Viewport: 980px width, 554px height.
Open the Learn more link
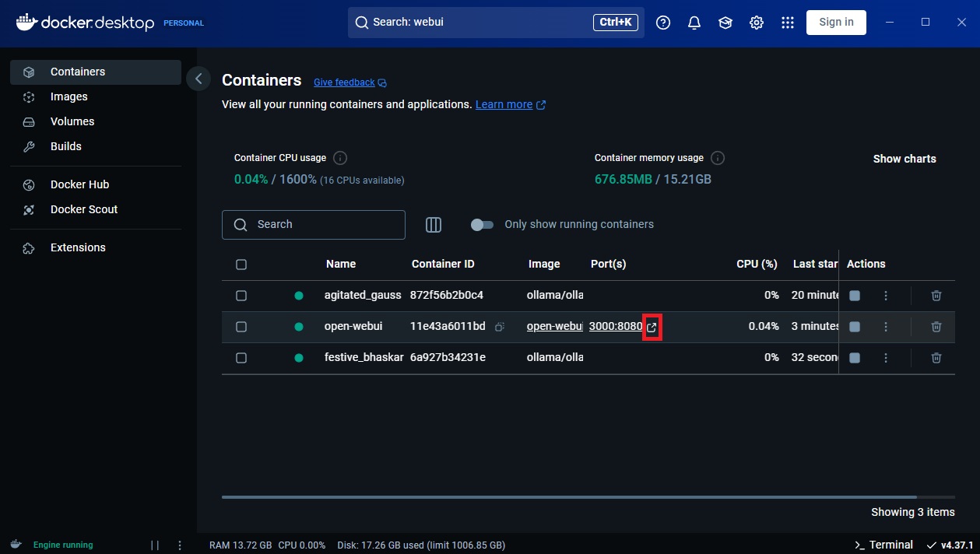pos(511,104)
